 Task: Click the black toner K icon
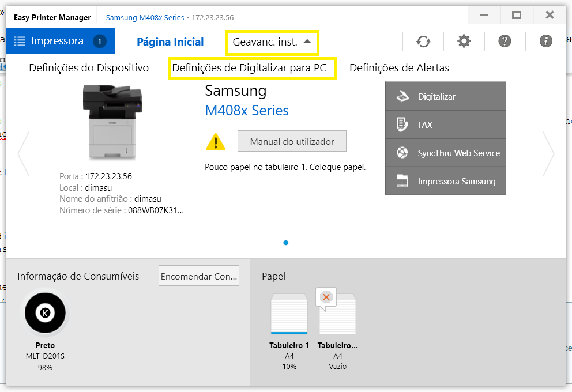tap(45, 313)
